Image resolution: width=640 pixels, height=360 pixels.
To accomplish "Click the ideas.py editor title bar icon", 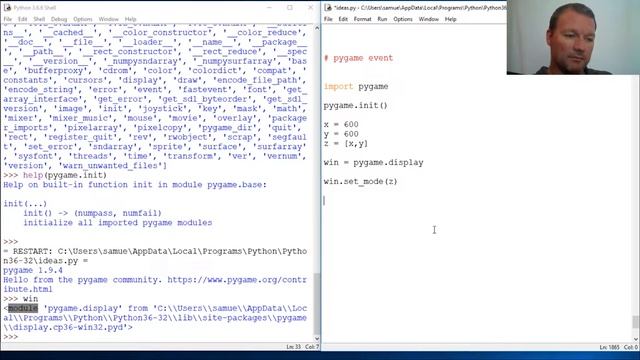I will pyautogui.click(x=328, y=7).
